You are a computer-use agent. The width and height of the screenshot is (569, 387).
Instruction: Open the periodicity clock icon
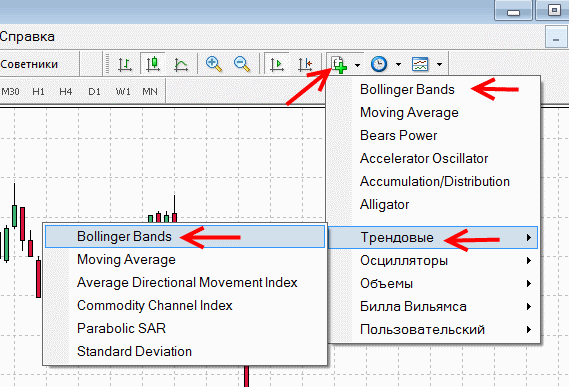coord(379,64)
